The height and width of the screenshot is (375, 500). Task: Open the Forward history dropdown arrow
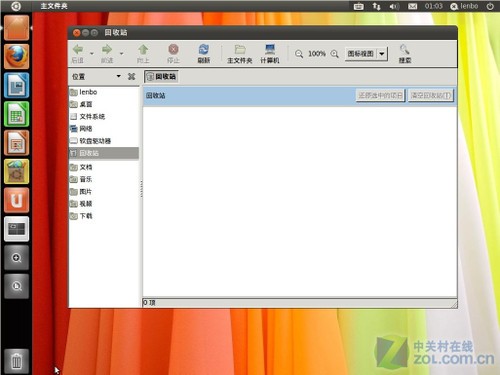click(121, 53)
